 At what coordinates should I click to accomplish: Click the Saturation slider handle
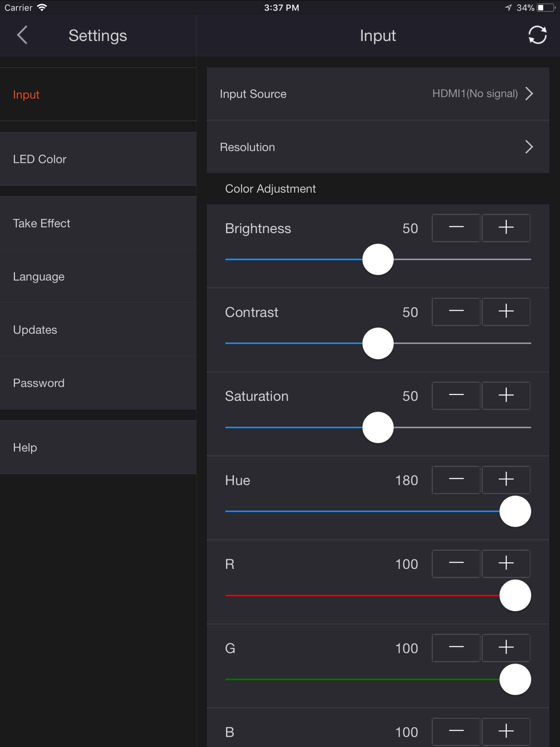378,428
